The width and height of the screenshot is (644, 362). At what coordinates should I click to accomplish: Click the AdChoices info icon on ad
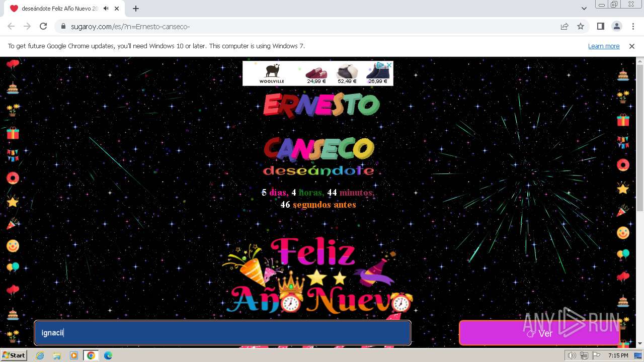pyautogui.click(x=381, y=65)
